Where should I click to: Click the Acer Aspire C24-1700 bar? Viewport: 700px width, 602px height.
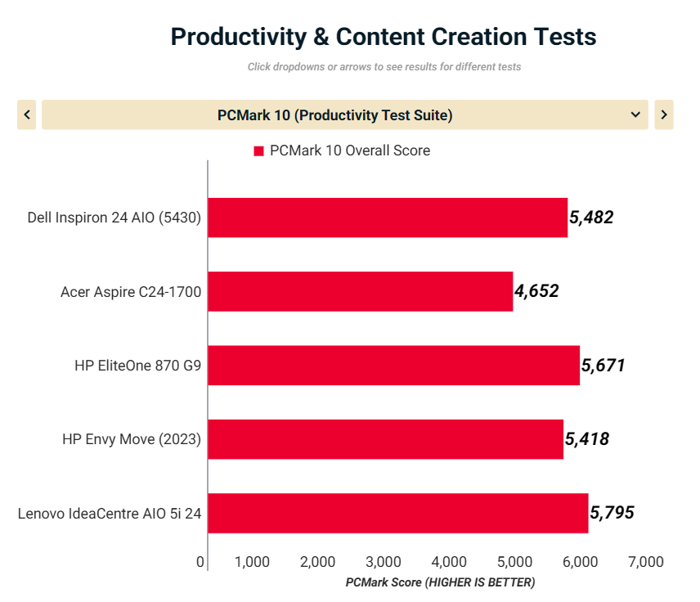click(x=360, y=291)
